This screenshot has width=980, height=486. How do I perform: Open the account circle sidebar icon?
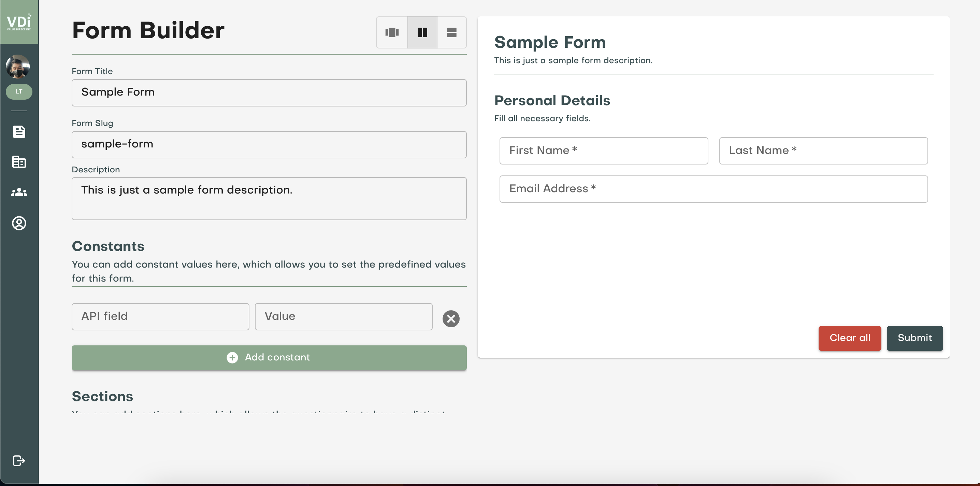pyautogui.click(x=19, y=224)
